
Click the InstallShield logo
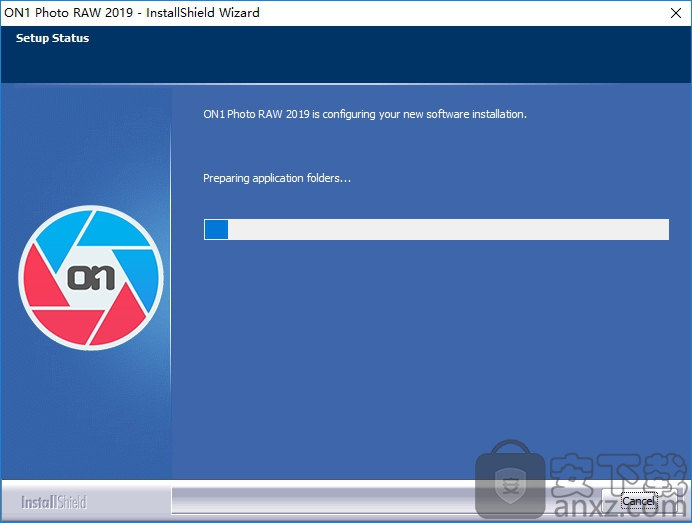click(x=54, y=502)
